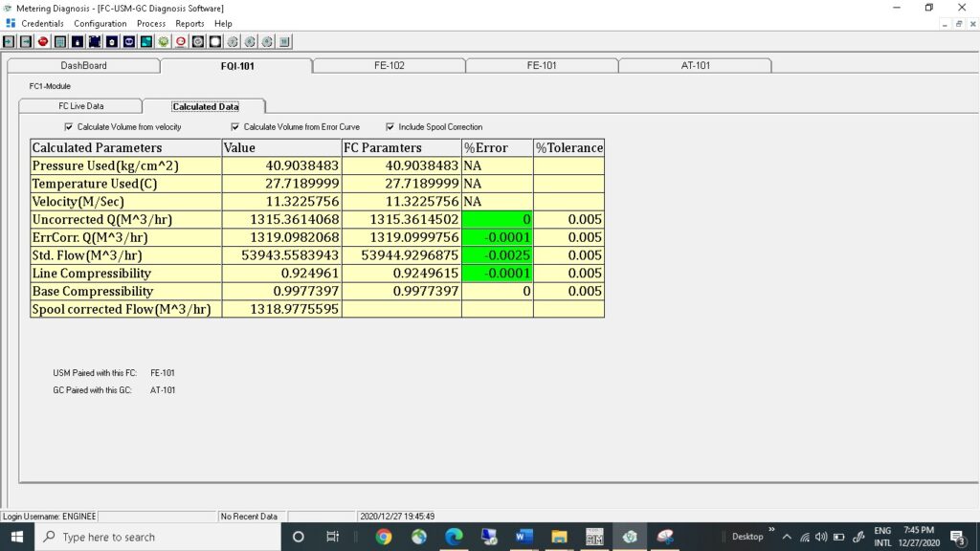Click the green gear toolbar icon
980x551 pixels.
pos(164,41)
